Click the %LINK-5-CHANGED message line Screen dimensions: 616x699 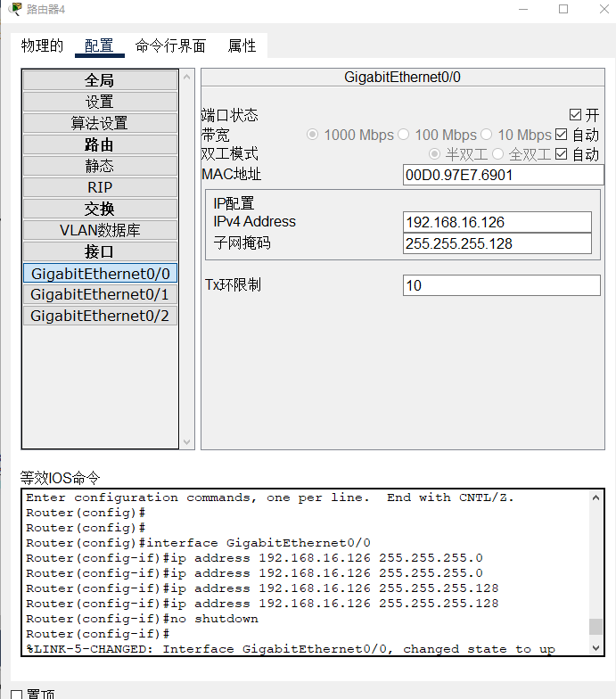[291, 649]
